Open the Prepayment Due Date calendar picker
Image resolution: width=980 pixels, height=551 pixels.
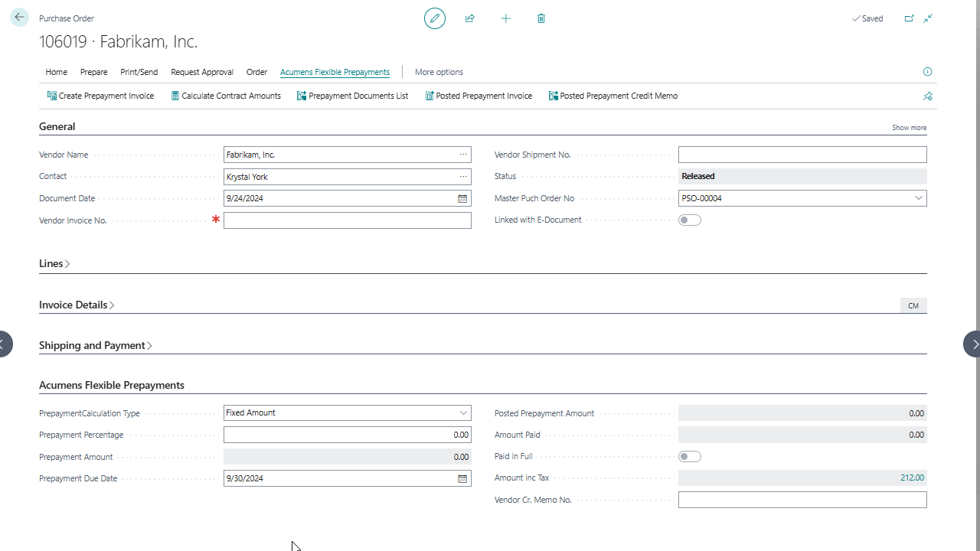(x=462, y=478)
